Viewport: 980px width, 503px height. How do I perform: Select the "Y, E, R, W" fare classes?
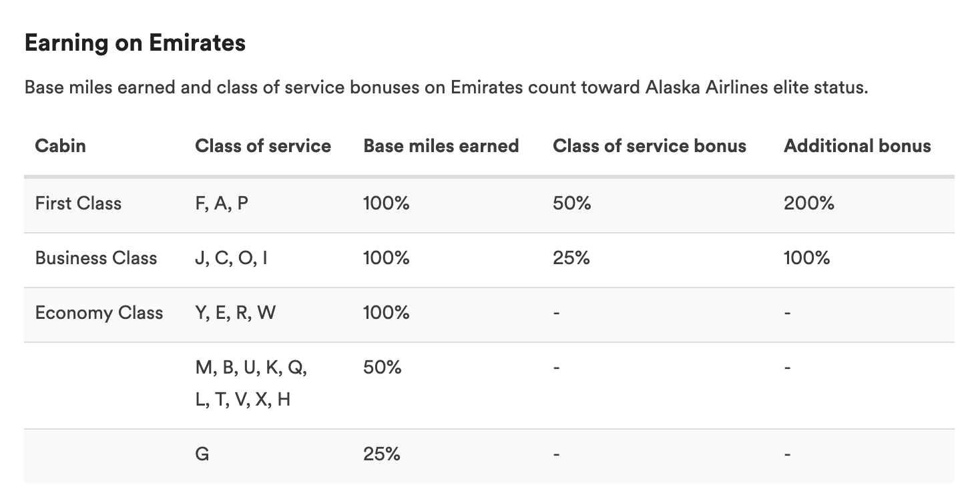[x=235, y=313]
